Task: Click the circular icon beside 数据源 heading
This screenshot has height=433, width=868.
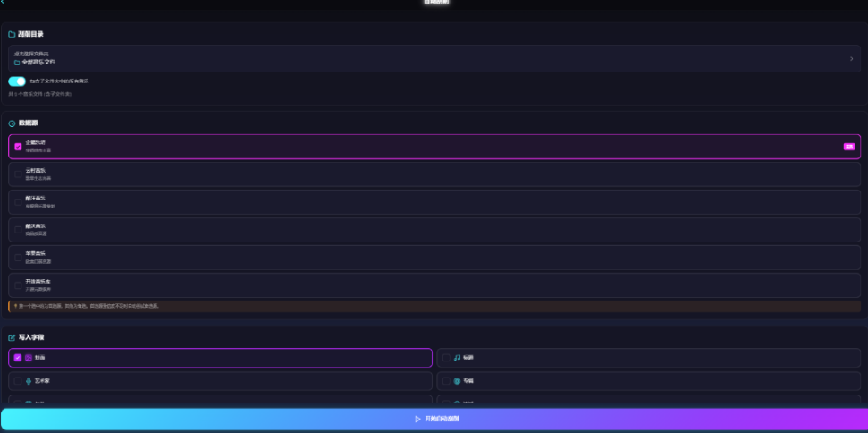Action: (x=12, y=123)
